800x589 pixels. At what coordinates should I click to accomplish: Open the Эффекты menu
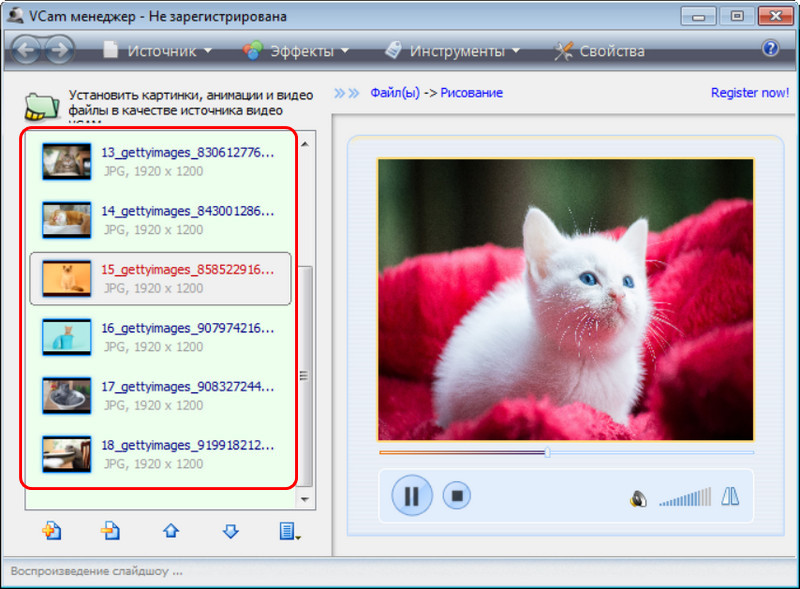tap(296, 51)
